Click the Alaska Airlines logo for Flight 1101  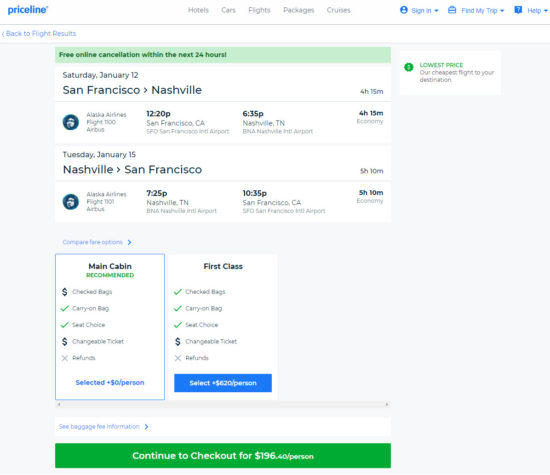point(71,202)
